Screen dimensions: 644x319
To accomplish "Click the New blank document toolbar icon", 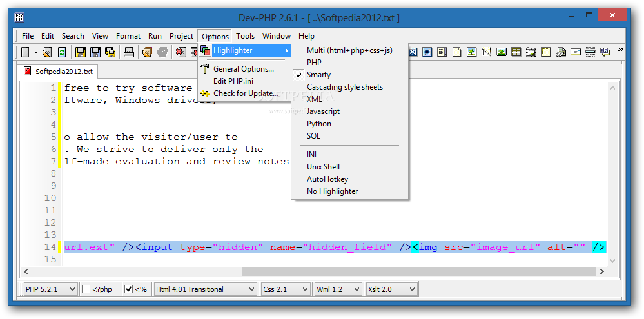I will [26, 52].
